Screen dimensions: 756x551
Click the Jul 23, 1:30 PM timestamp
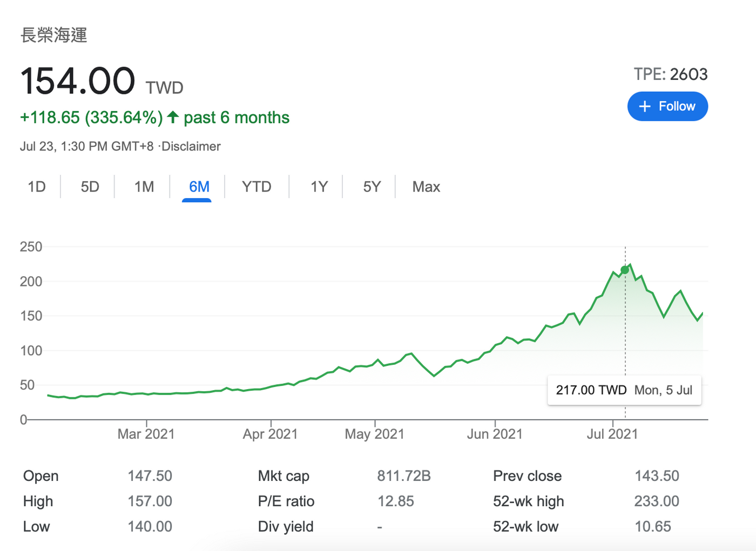point(87,146)
